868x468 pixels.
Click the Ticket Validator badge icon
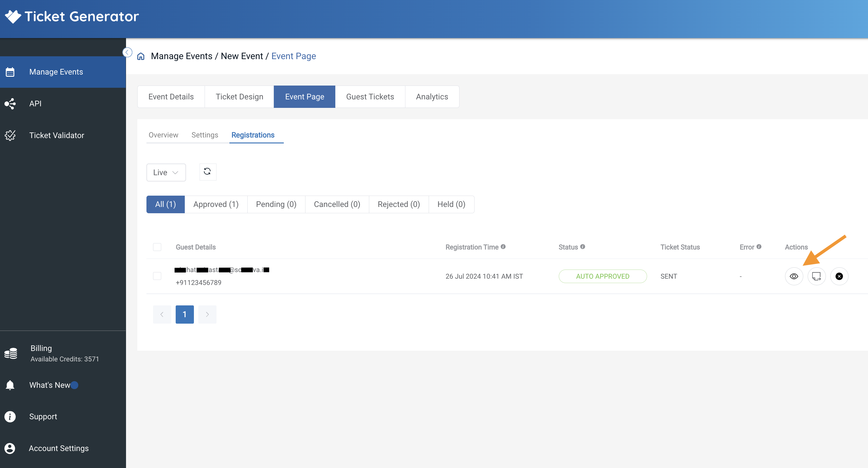coord(10,136)
